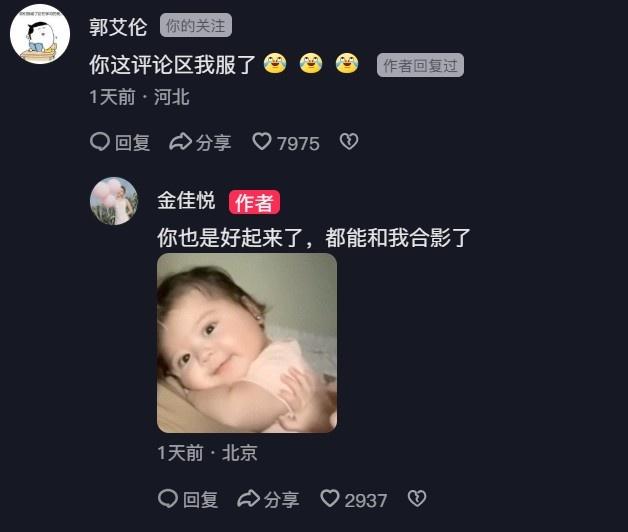The height and width of the screenshot is (532, 628).
Task: Click the 7975 like count
Action: tap(298, 143)
